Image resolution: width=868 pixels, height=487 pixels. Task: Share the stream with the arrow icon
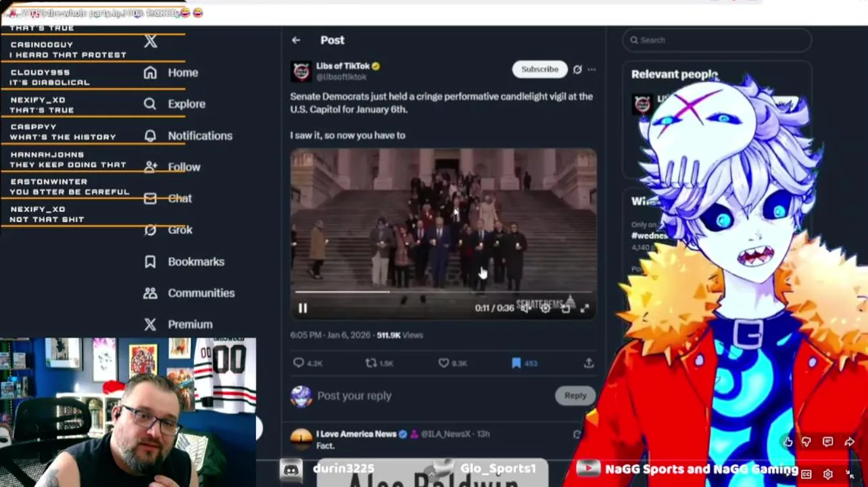850,442
